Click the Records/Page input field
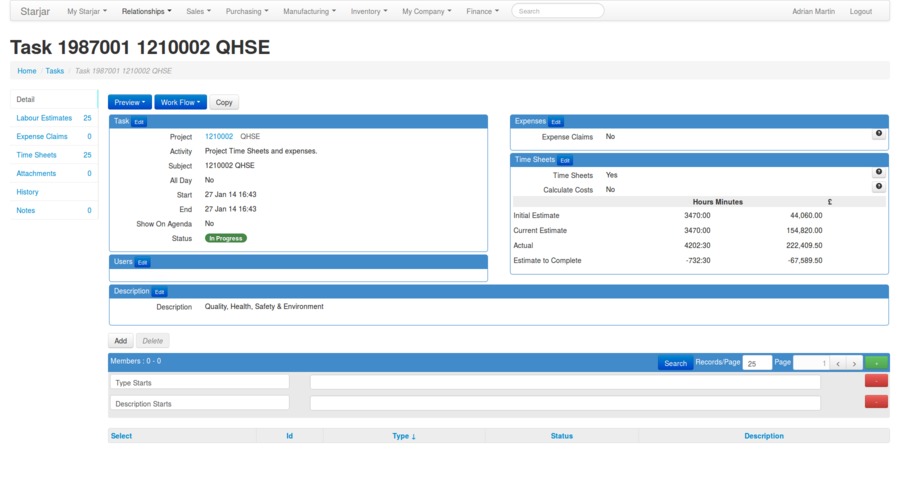The height and width of the screenshot is (500, 900). click(757, 363)
